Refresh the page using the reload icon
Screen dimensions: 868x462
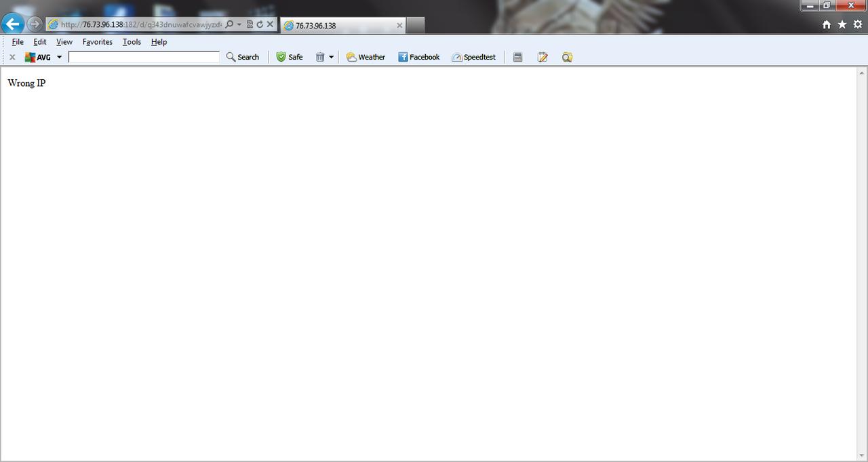click(x=260, y=24)
